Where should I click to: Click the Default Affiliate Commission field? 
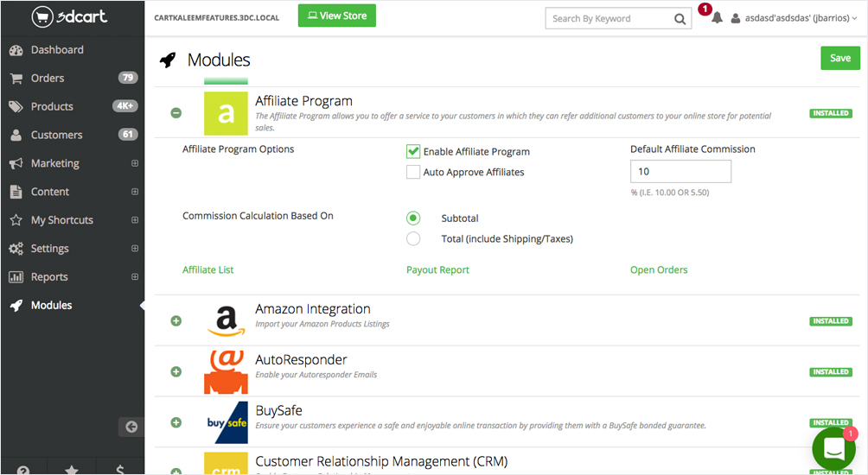point(680,171)
